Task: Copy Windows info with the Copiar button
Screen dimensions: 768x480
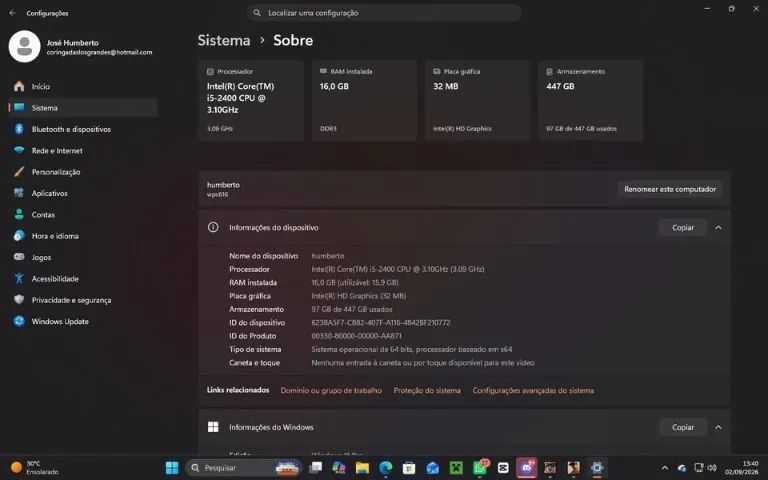Action: pos(683,427)
